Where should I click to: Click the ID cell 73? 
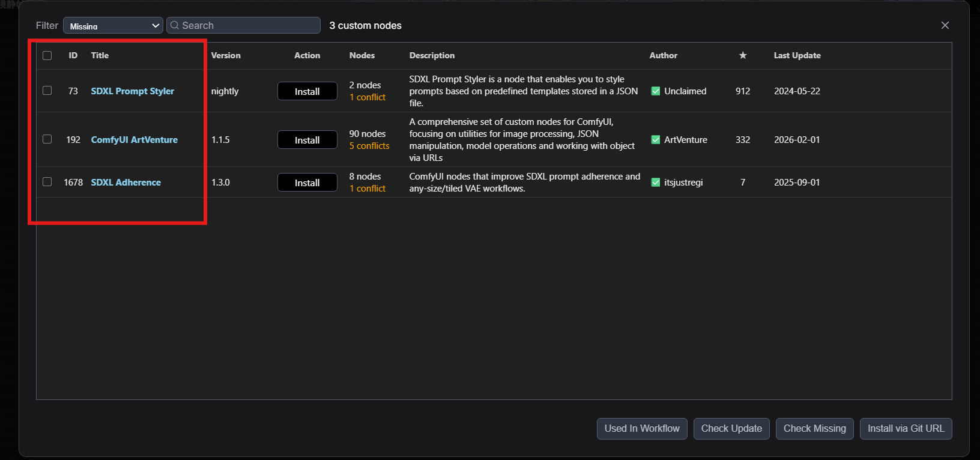point(73,91)
